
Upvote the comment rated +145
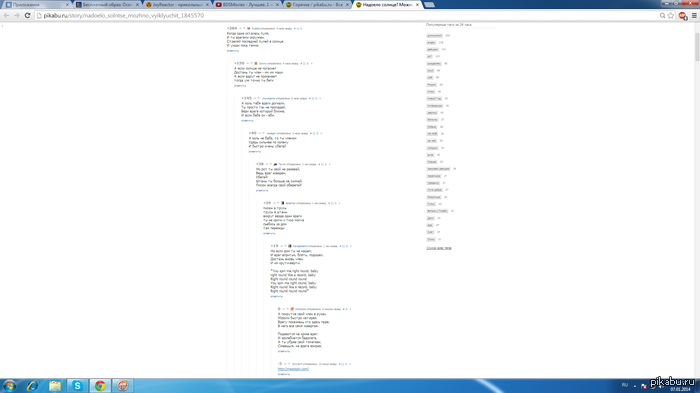point(255,98)
